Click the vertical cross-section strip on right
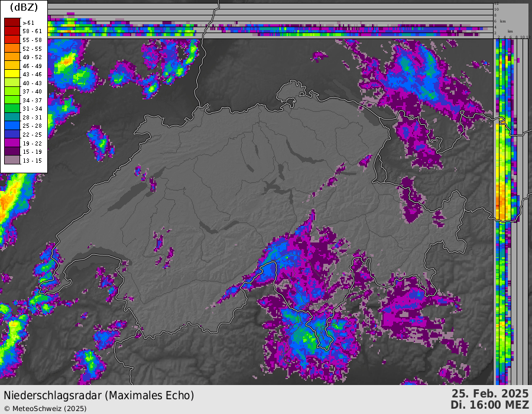 [x=503, y=207]
